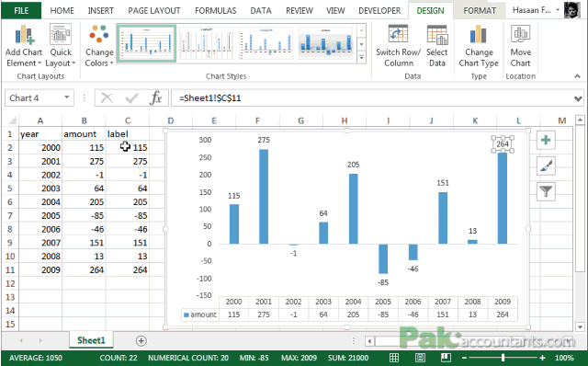Image resolution: width=588 pixels, height=366 pixels.
Task: Select the second chart style thumbnail
Action: pyautogui.click(x=206, y=43)
